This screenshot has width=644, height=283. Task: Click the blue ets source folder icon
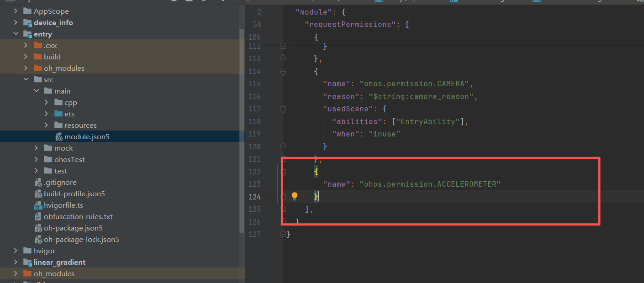(58, 114)
